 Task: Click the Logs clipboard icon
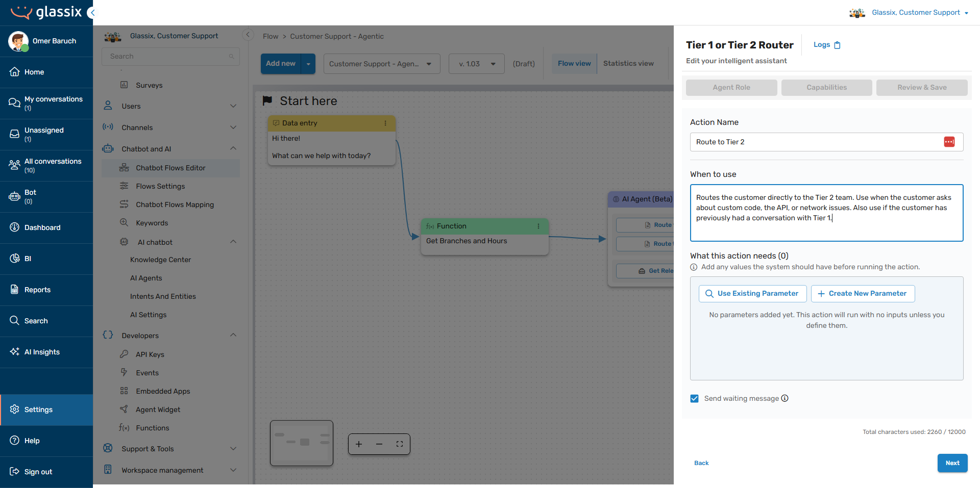click(837, 45)
